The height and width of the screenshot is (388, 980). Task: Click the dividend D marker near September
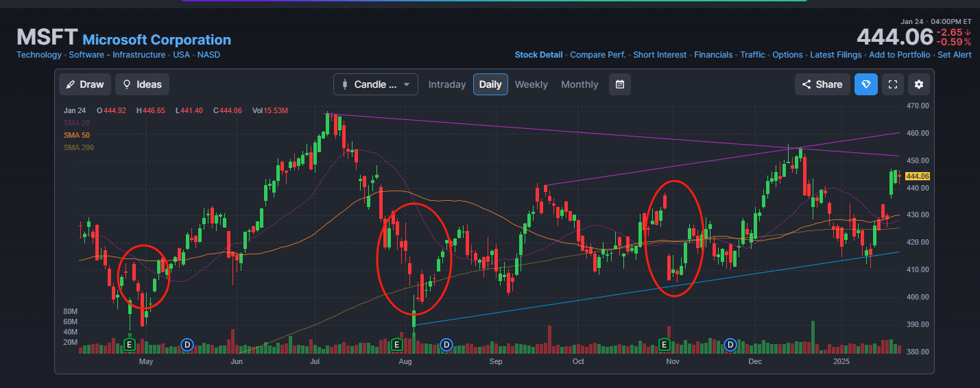(x=446, y=343)
